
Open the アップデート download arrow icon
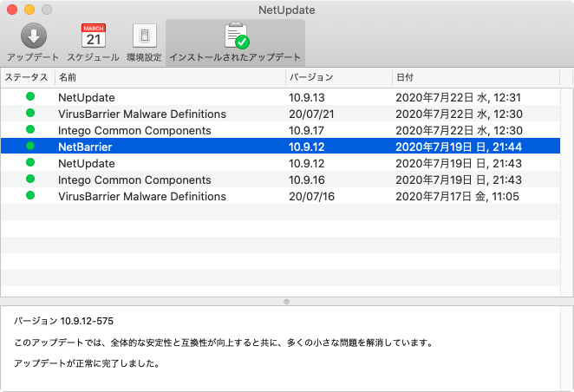(x=33, y=36)
